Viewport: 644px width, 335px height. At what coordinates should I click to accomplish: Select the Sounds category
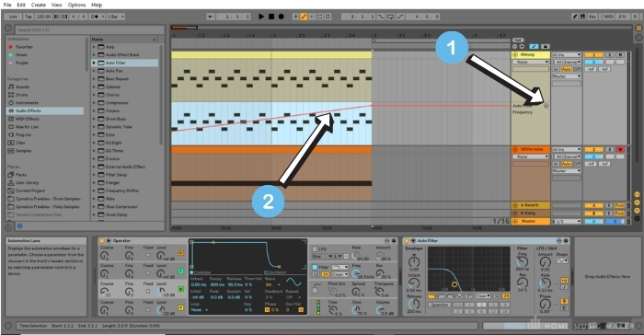(22, 87)
